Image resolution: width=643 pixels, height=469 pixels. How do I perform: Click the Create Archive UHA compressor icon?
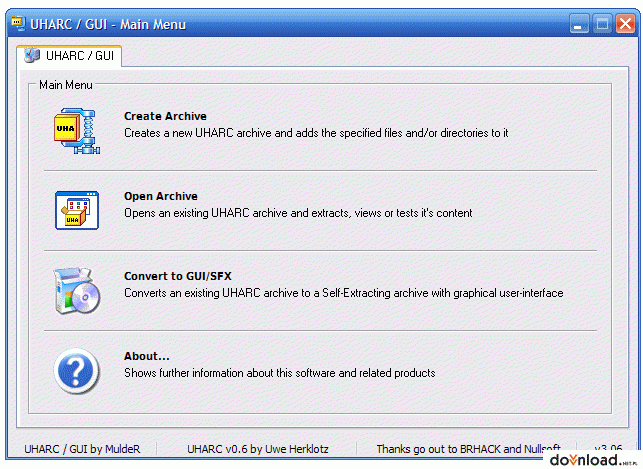pyautogui.click(x=77, y=131)
